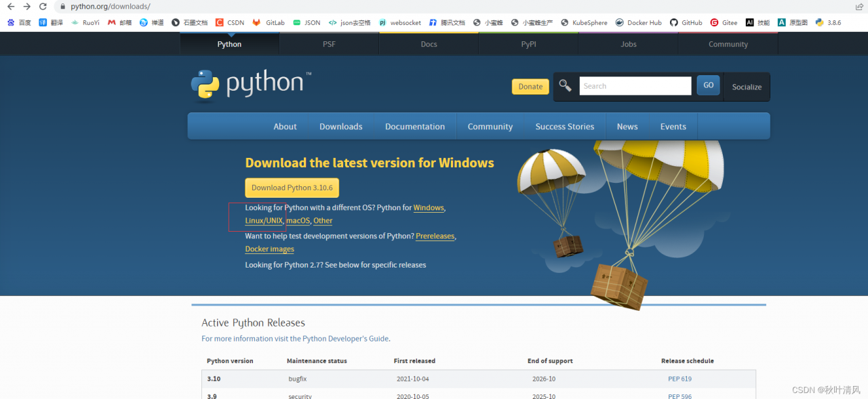868x399 pixels.
Task: Click the magnifying glass search icon
Action: pos(565,85)
